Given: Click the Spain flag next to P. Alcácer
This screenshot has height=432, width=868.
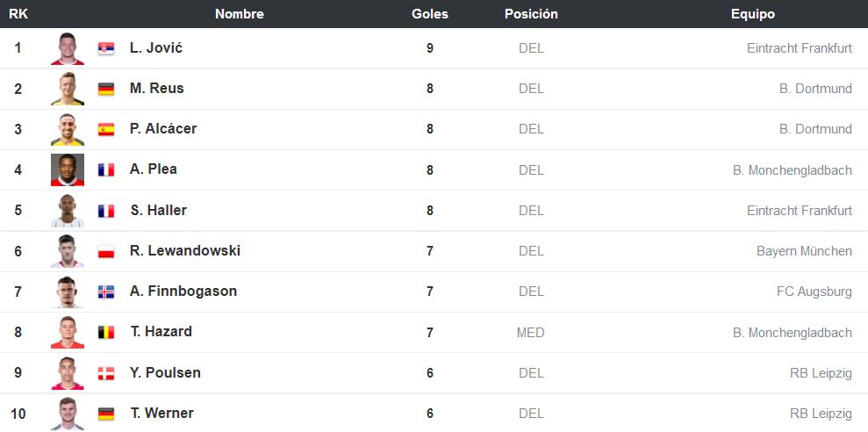Looking at the screenshot, I should [105, 129].
